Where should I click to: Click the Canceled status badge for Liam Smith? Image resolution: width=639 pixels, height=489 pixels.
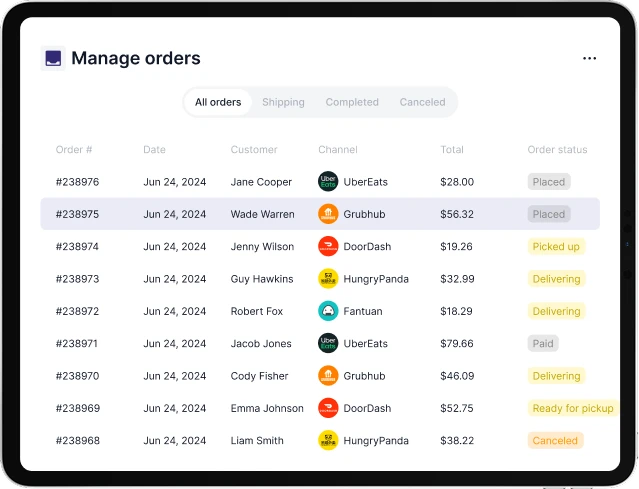tap(555, 440)
